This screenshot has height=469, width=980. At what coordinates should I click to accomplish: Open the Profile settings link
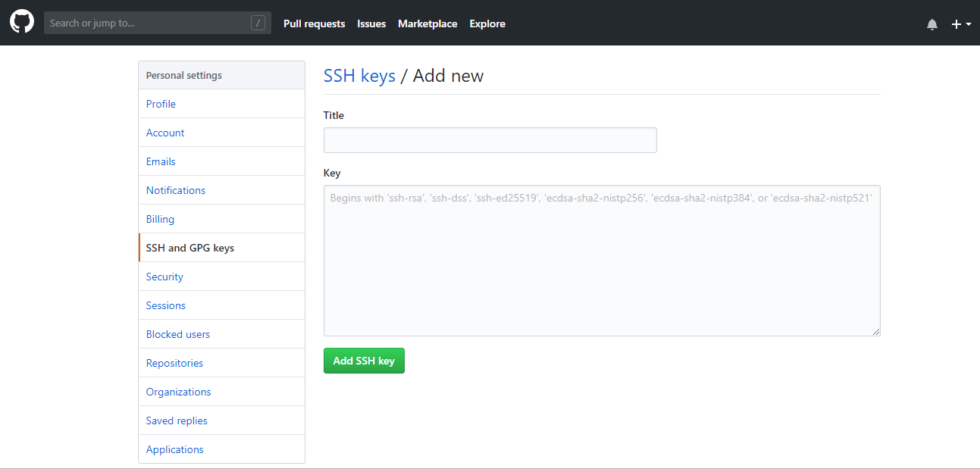(x=161, y=104)
